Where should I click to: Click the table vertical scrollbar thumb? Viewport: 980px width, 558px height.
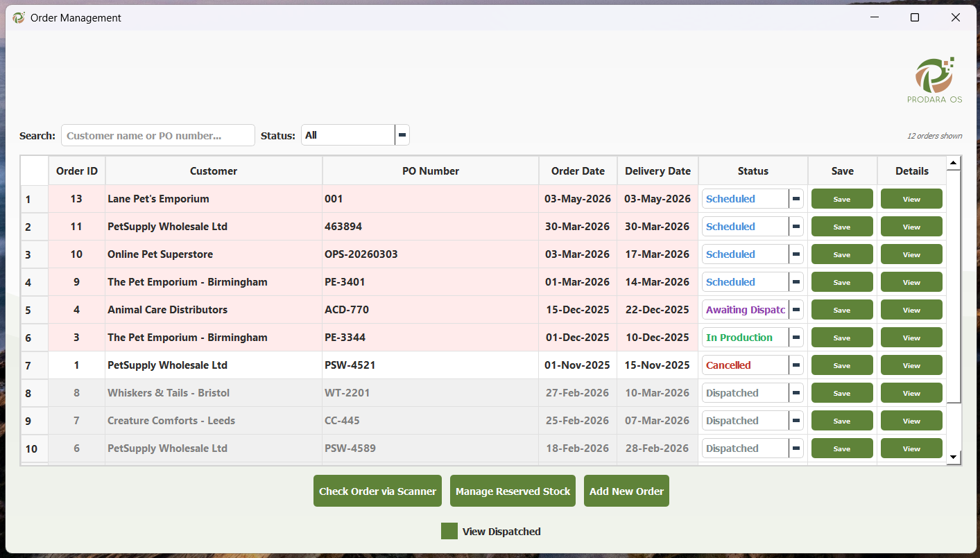click(x=954, y=286)
